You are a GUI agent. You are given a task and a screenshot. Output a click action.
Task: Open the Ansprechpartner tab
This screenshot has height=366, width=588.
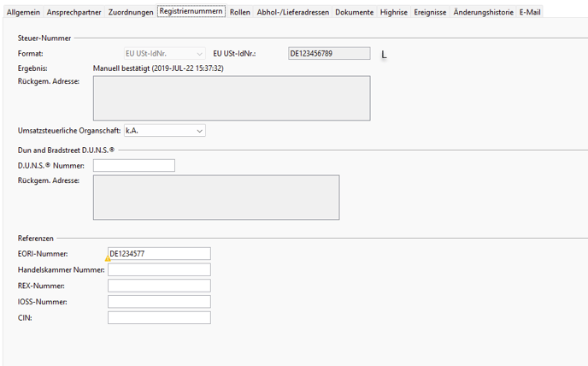pos(73,12)
